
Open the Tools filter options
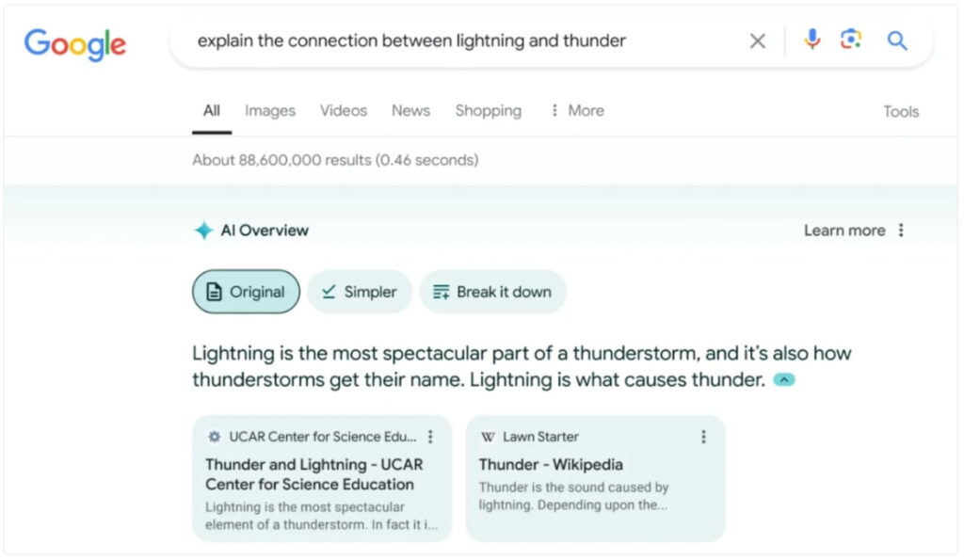coord(901,111)
